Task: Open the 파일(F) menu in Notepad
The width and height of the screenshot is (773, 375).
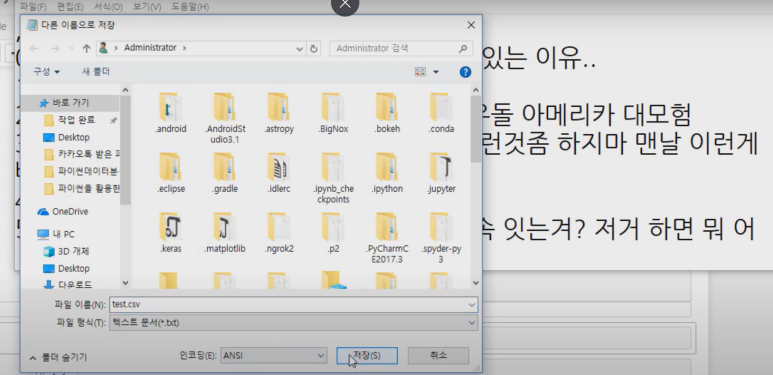Action: pos(33,7)
